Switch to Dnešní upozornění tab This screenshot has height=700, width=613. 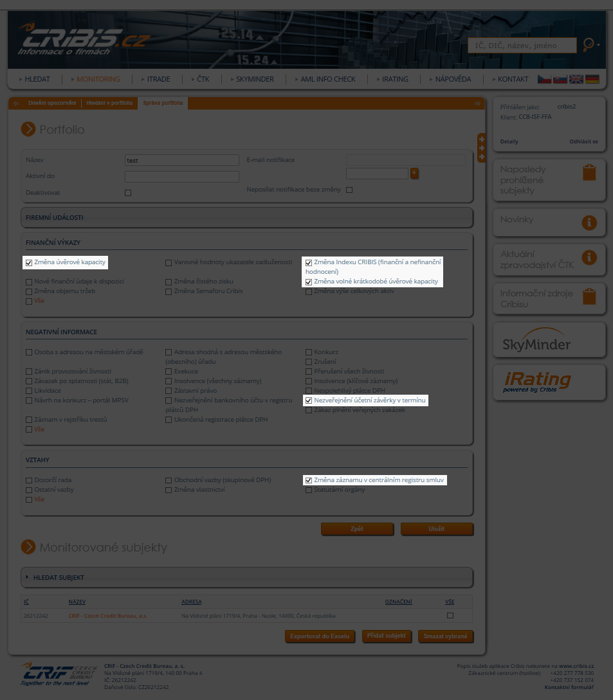click(x=52, y=103)
